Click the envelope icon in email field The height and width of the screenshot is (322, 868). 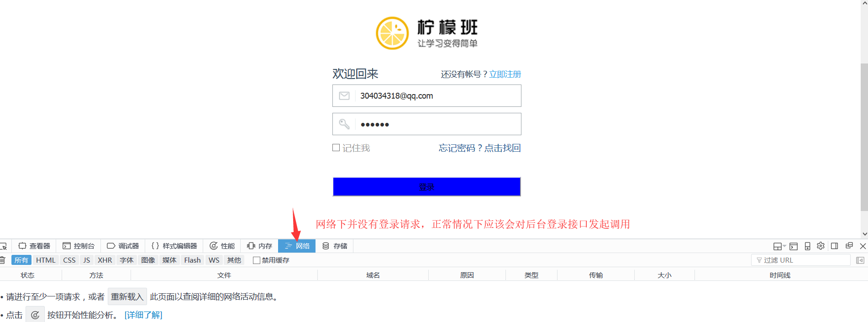click(x=344, y=95)
